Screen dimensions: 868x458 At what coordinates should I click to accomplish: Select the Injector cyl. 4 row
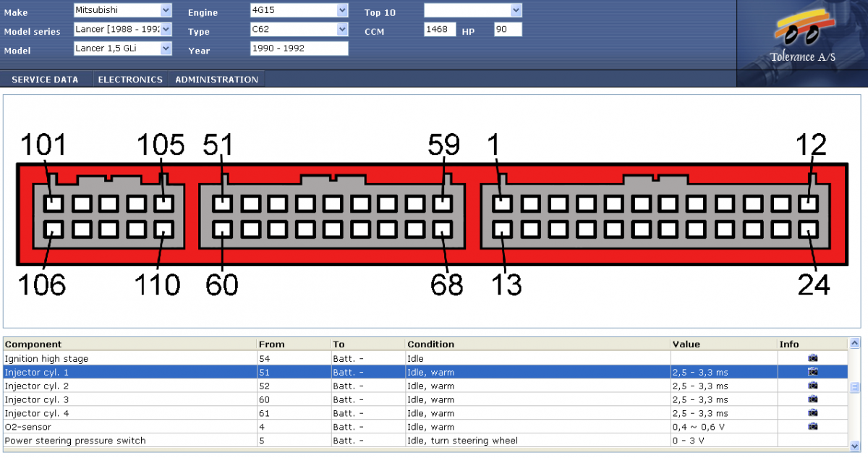click(x=425, y=413)
